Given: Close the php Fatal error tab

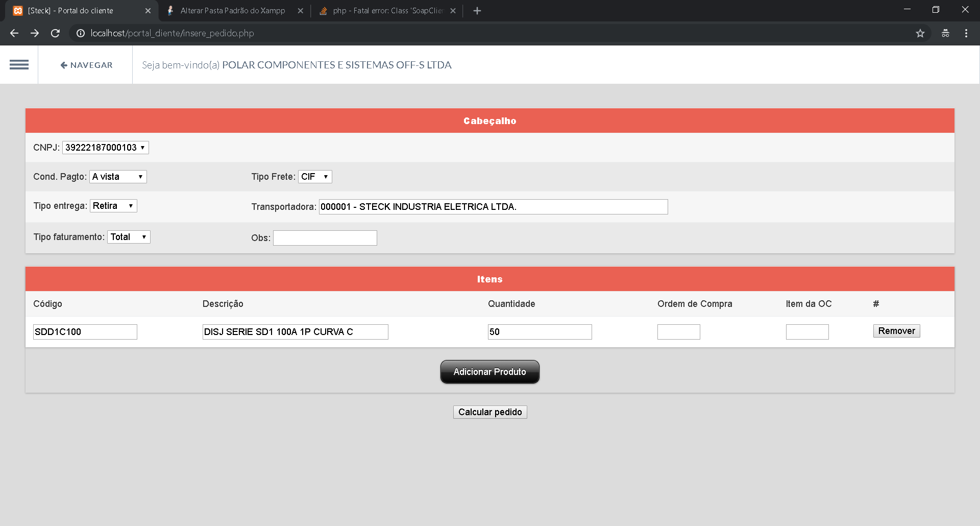Looking at the screenshot, I should point(453,11).
